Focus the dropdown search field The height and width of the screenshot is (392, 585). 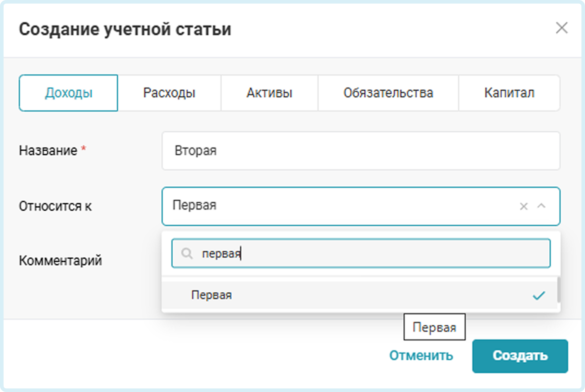(x=375, y=253)
